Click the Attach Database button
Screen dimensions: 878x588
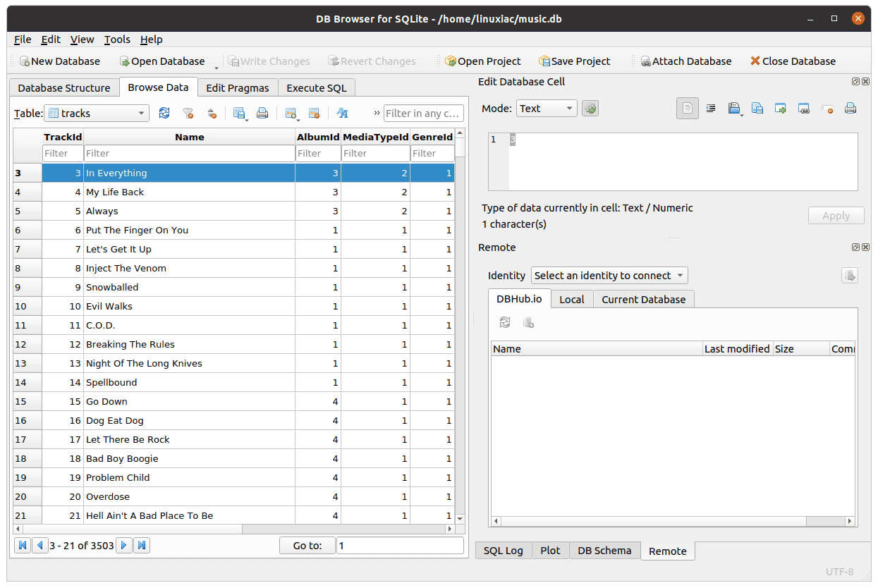coord(686,61)
